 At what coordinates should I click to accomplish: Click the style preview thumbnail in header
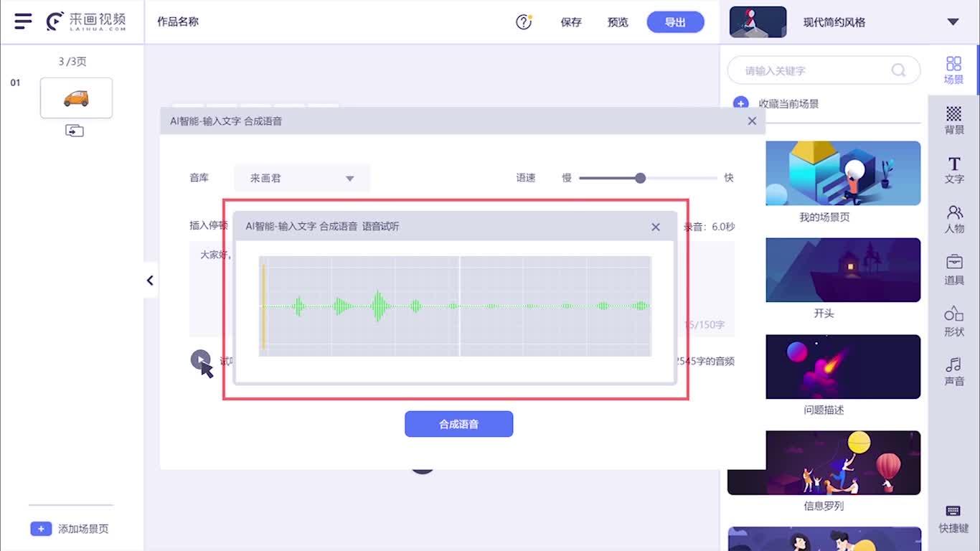[758, 22]
